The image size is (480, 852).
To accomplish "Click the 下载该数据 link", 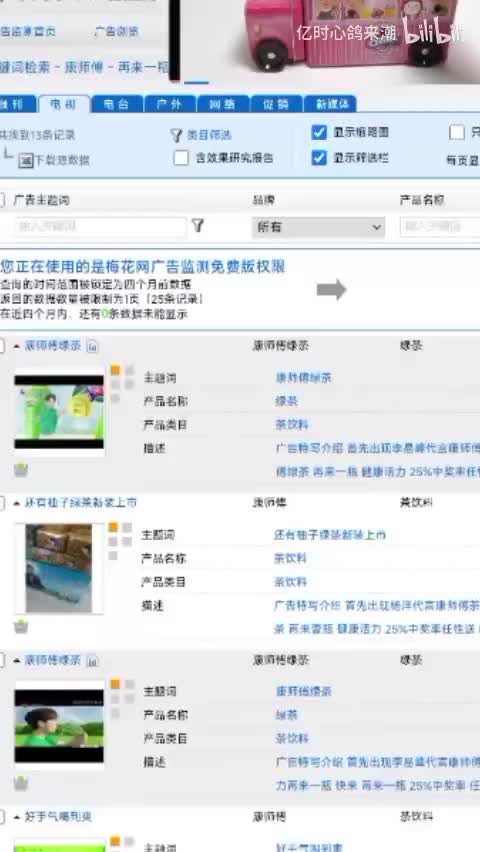I will (x=62, y=160).
